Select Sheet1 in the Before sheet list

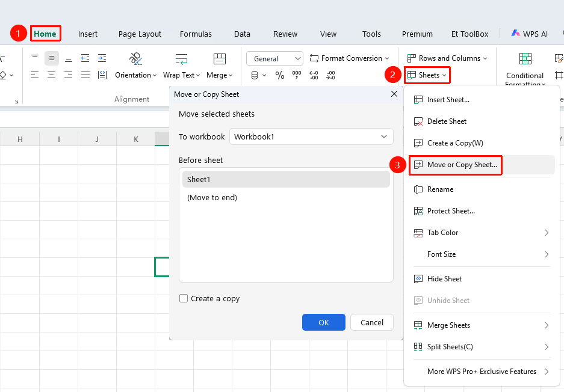[x=286, y=179]
